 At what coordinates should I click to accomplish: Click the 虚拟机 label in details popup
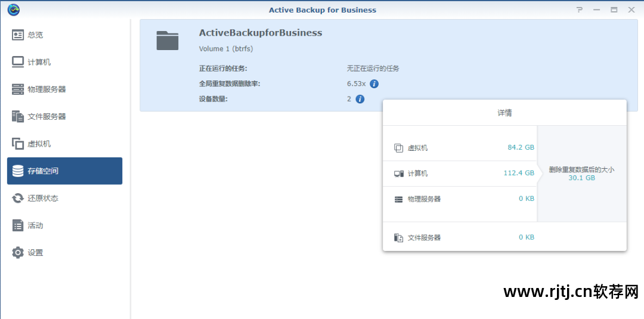(417, 148)
